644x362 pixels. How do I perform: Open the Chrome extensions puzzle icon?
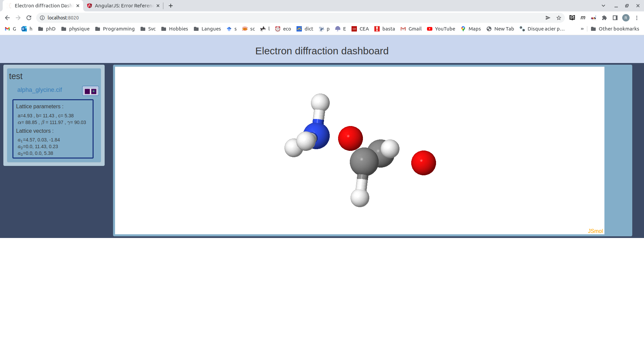(604, 18)
